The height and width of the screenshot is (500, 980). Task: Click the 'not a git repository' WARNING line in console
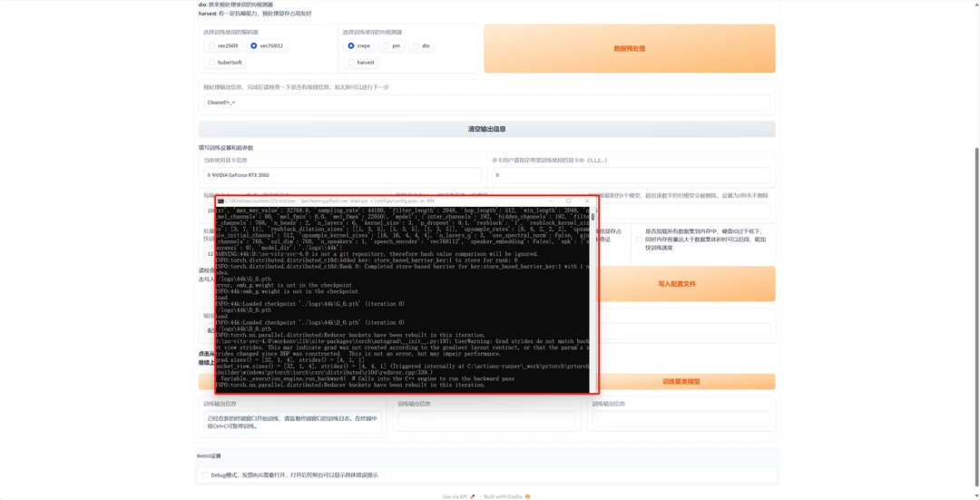[377, 254]
